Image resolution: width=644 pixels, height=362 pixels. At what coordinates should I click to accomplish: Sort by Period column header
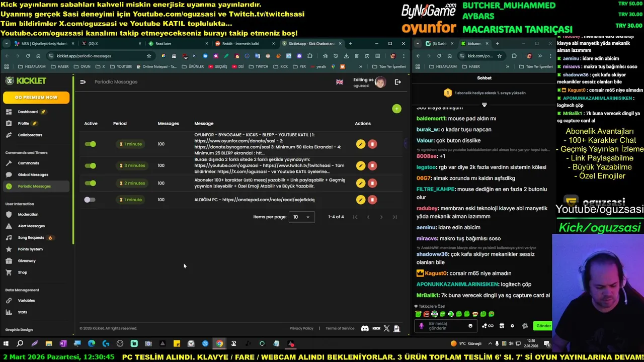[120, 123]
